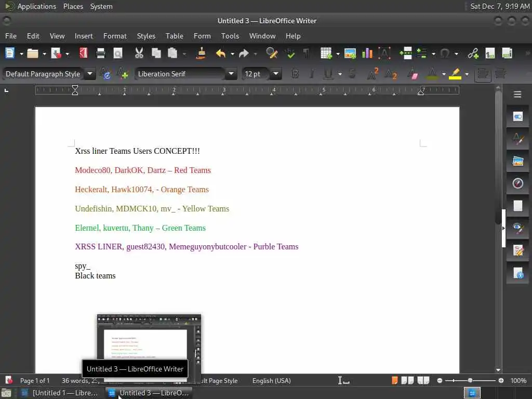Click English (USA) language in status bar
This screenshot has height=399, width=532.
tap(271, 381)
